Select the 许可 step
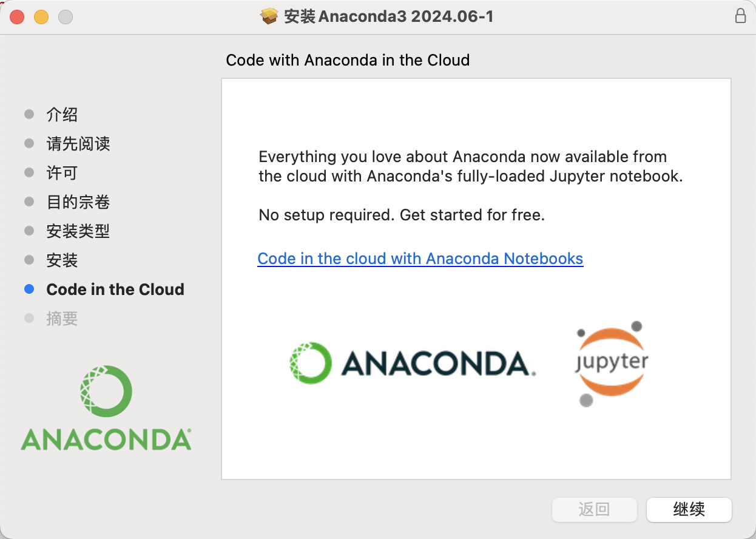756x539 pixels. tap(62, 173)
